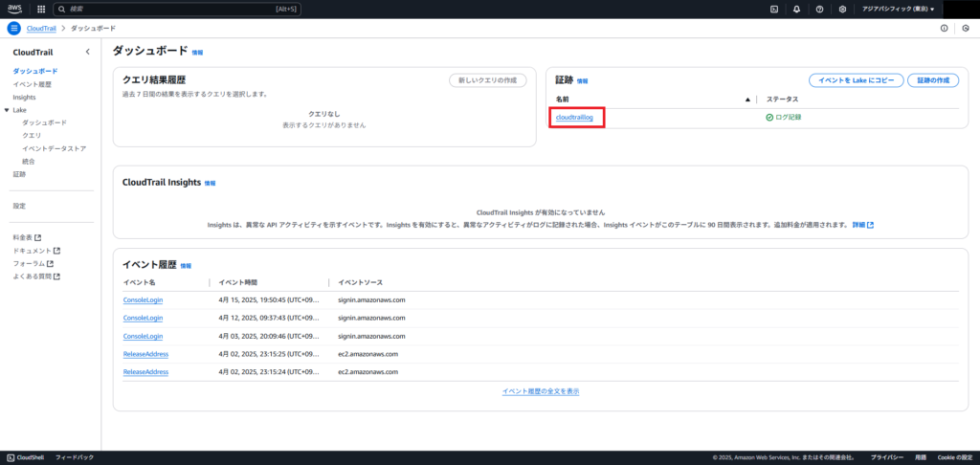The image size is (980, 465).
Task: Open クエリ under Lake
Action: [x=32, y=136]
